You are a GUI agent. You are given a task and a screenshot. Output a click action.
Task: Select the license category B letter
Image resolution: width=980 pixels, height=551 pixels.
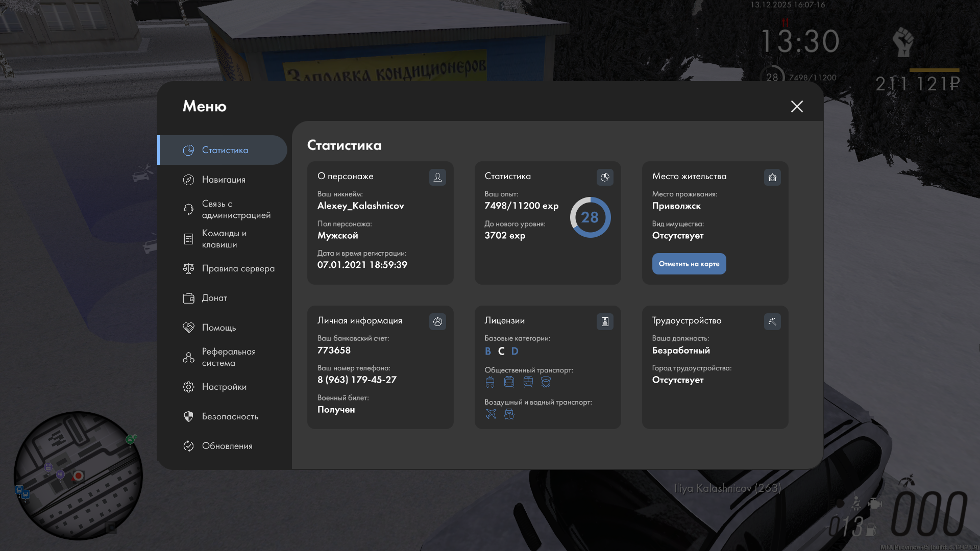(x=487, y=351)
